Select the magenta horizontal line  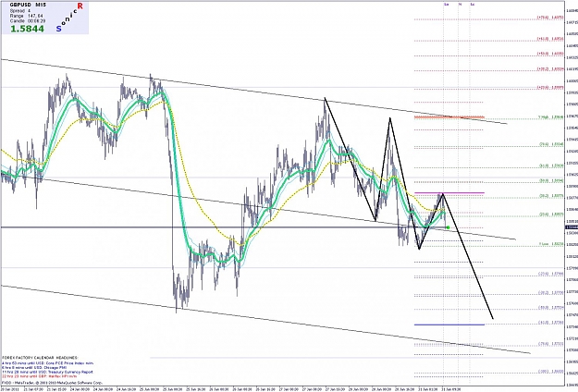tap(449, 192)
